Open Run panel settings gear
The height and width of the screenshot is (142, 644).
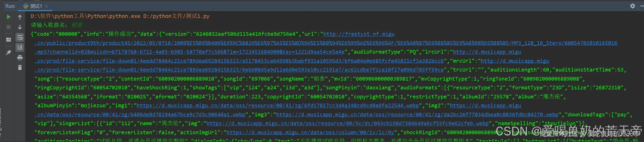point(632,6)
